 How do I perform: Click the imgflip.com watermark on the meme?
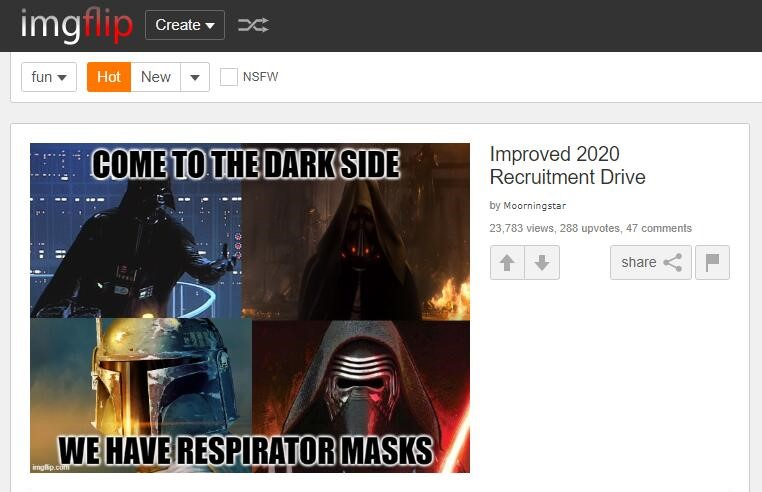click(51, 467)
